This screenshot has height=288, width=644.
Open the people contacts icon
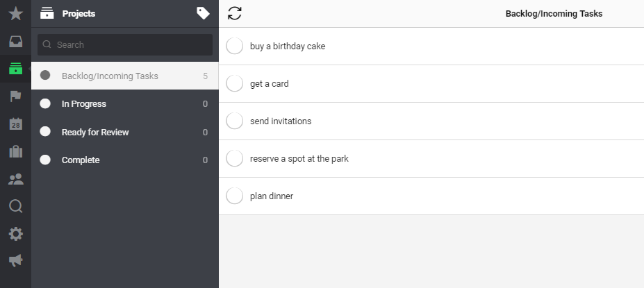(15, 179)
